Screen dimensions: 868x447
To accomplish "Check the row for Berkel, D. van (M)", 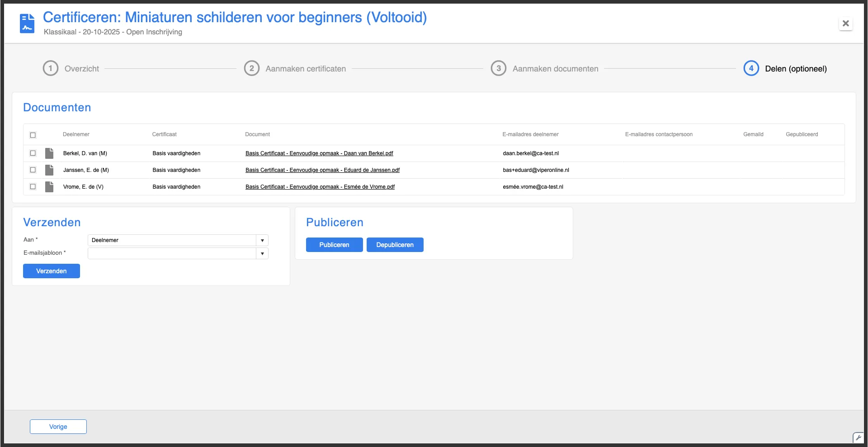I will pos(33,153).
